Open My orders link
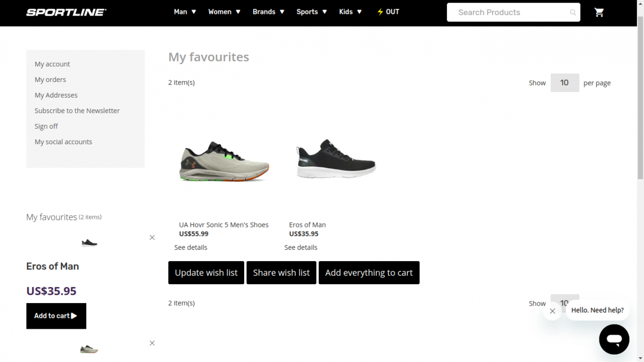Image resolution: width=644 pixels, height=362 pixels. click(x=50, y=79)
